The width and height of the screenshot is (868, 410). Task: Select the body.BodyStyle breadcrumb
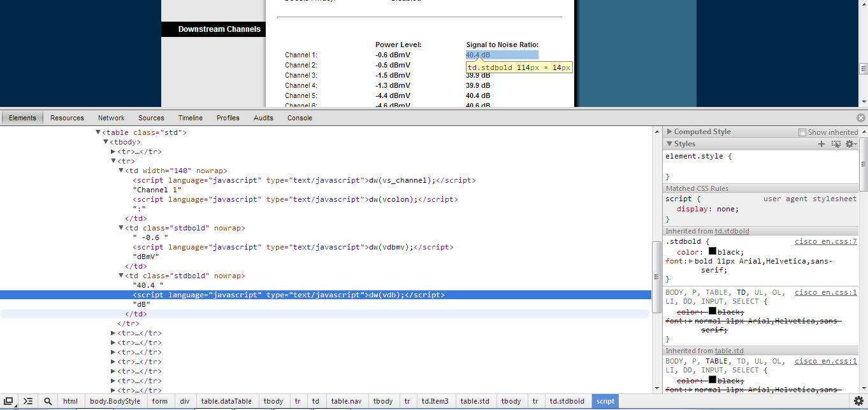pyautogui.click(x=115, y=401)
